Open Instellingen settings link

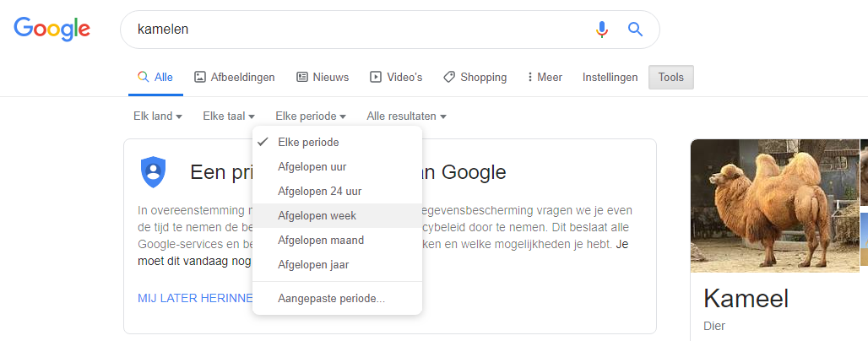tap(610, 78)
